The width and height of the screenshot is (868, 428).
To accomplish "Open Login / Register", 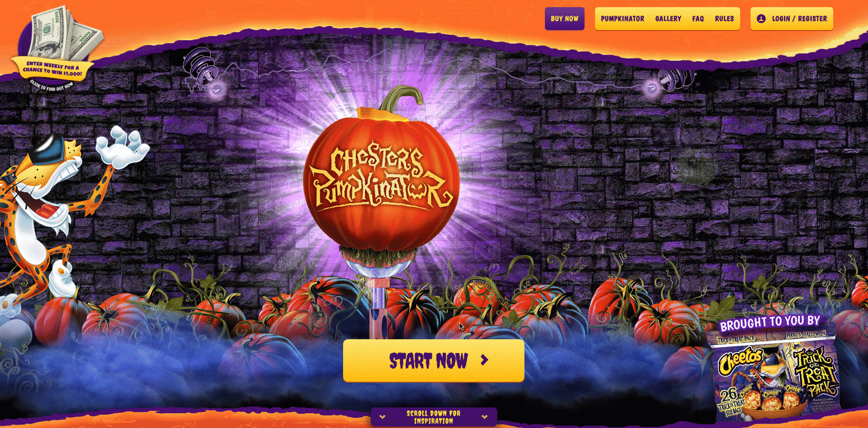I will [x=792, y=19].
